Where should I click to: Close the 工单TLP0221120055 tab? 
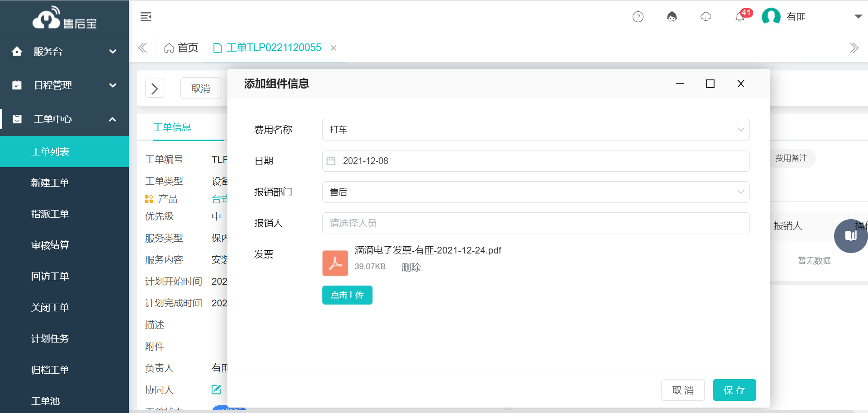click(334, 47)
